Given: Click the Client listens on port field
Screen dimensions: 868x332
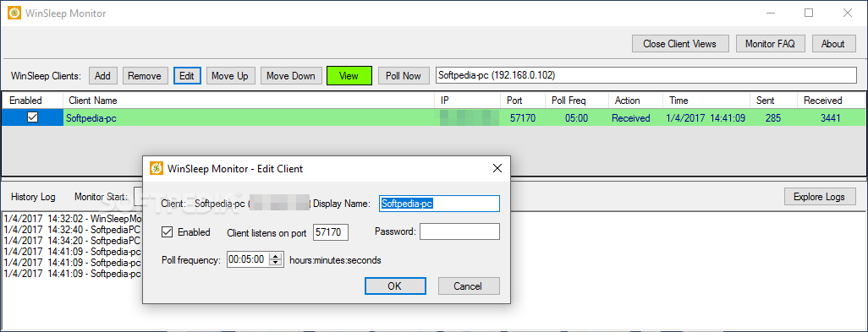Looking at the screenshot, I should [331, 232].
